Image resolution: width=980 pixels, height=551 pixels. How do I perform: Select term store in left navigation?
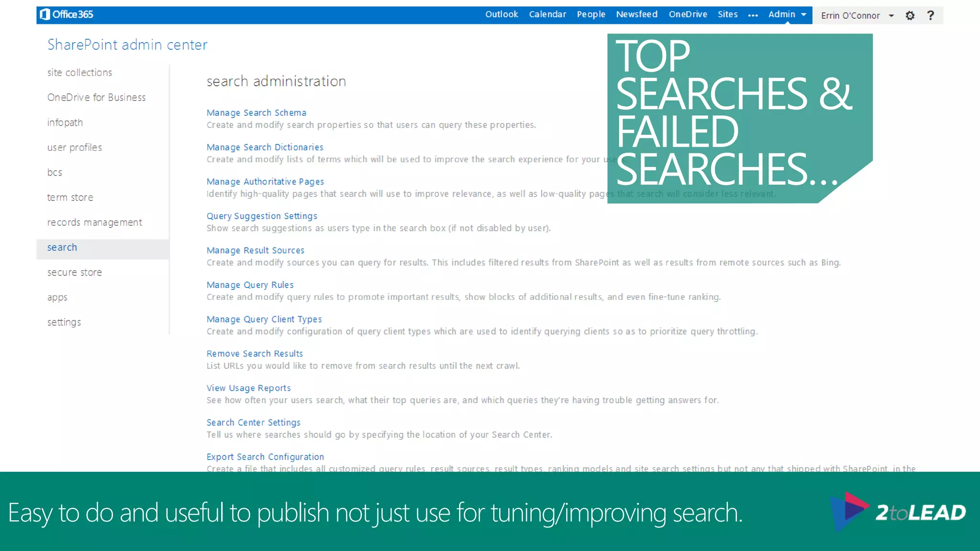tap(70, 198)
